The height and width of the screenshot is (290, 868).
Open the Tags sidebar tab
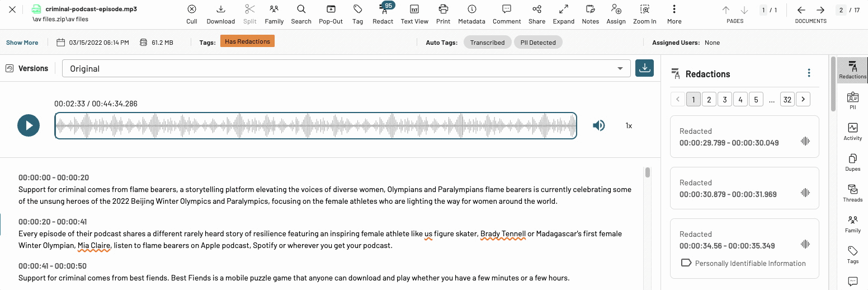(x=852, y=255)
